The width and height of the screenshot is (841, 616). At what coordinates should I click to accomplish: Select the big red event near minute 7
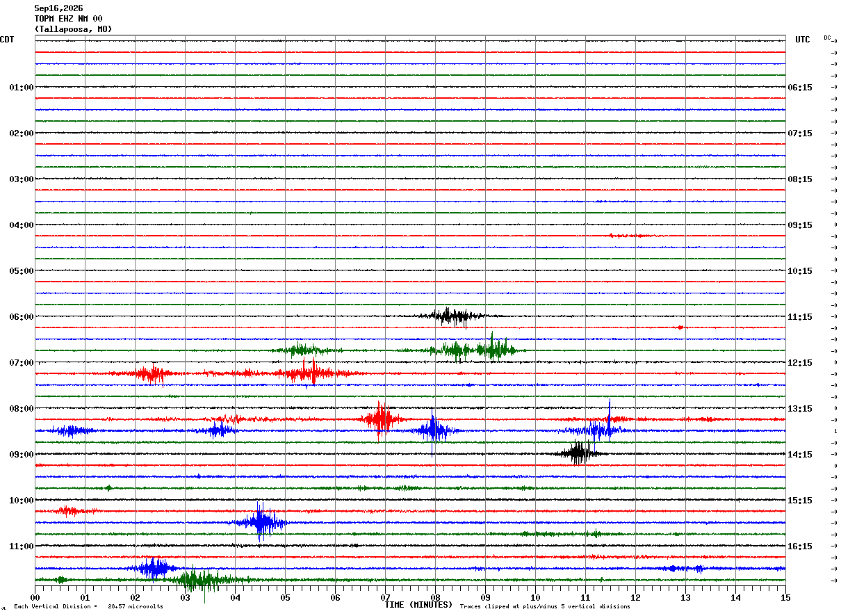(x=379, y=419)
